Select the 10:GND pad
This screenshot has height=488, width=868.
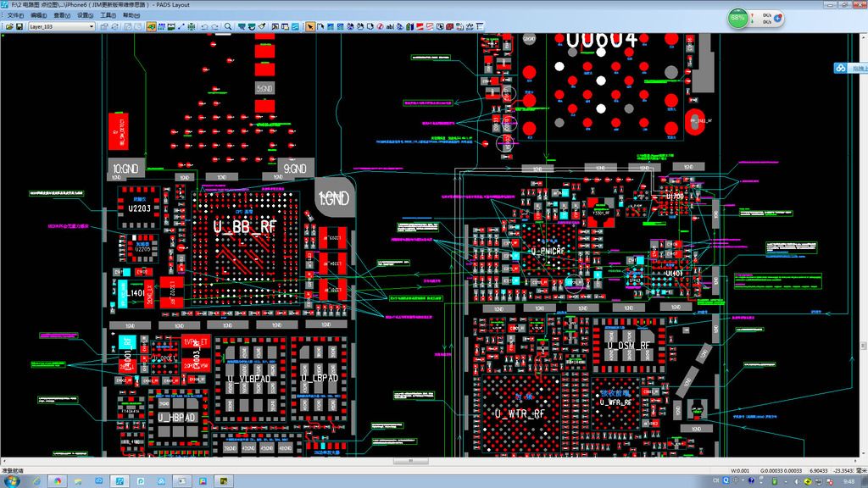click(125, 169)
